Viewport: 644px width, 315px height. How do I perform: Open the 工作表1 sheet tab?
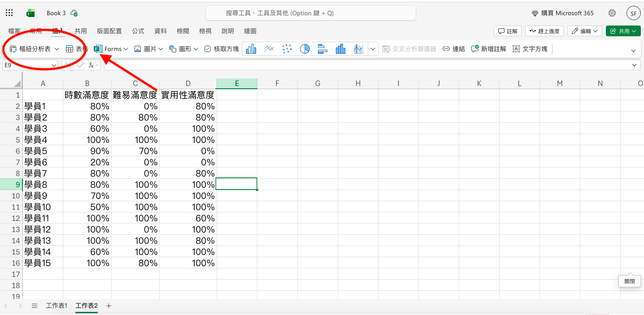57,306
